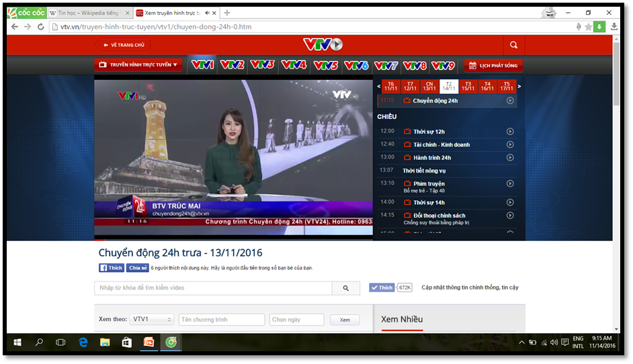Select the T2 14/11 date tab
This screenshot has width=633, height=364.
coord(448,87)
